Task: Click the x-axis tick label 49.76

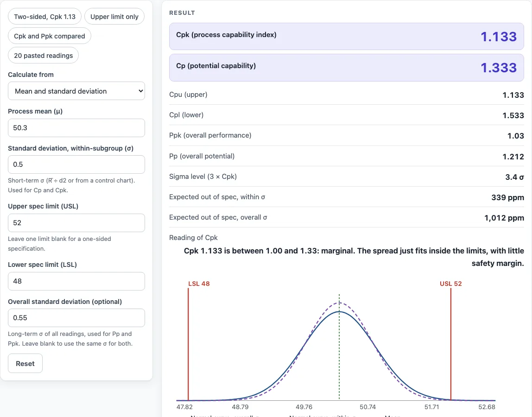Action: point(304,407)
